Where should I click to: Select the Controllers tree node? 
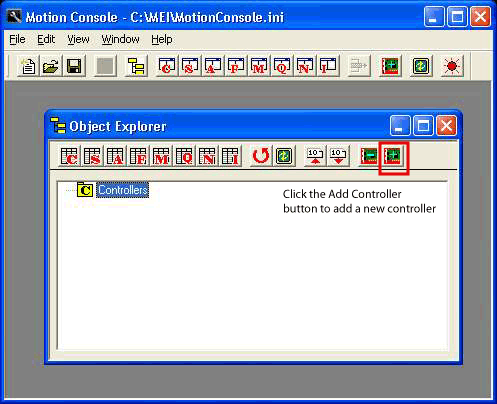(123, 190)
